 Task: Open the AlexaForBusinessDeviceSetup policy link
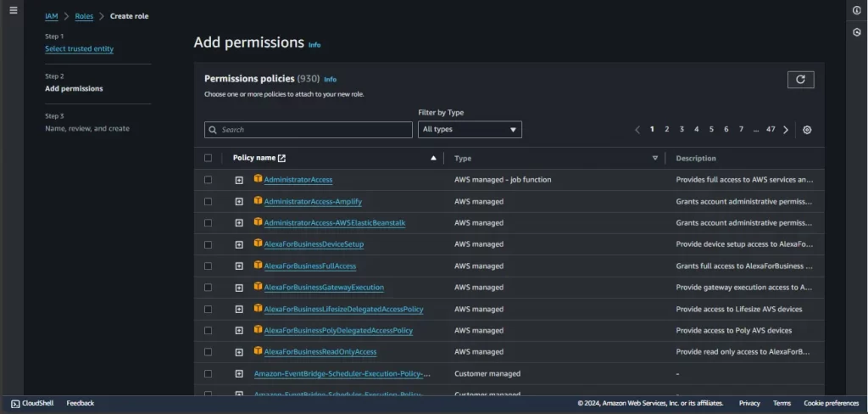coord(314,244)
